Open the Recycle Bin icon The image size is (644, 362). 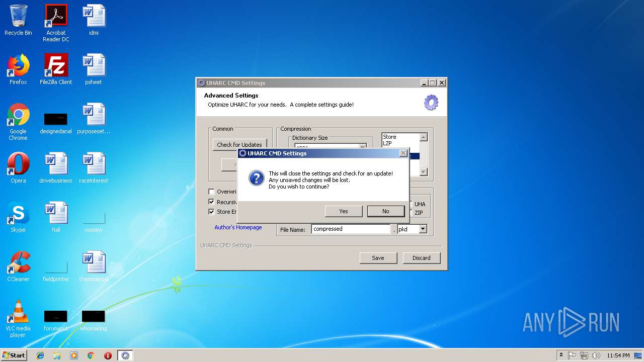(x=18, y=20)
